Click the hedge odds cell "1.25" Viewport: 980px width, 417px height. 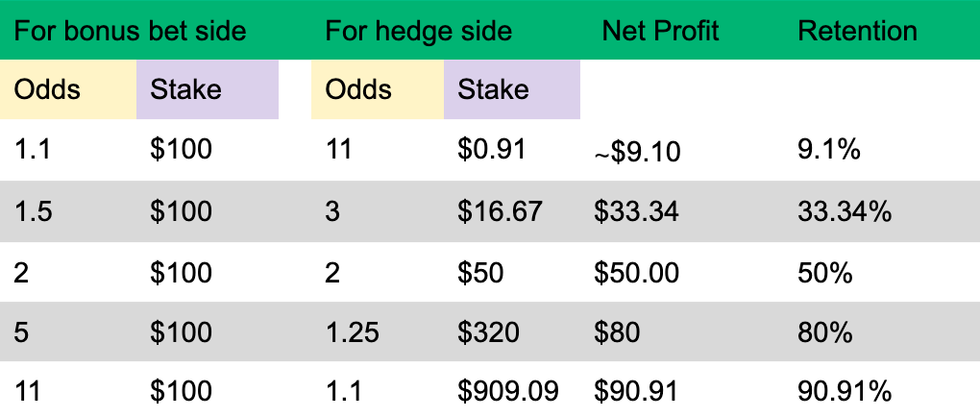click(353, 332)
